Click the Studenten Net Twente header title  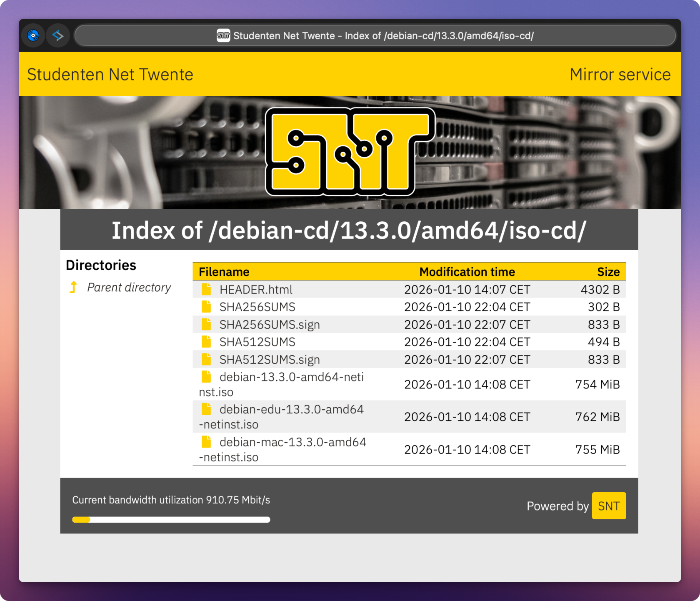tap(110, 75)
